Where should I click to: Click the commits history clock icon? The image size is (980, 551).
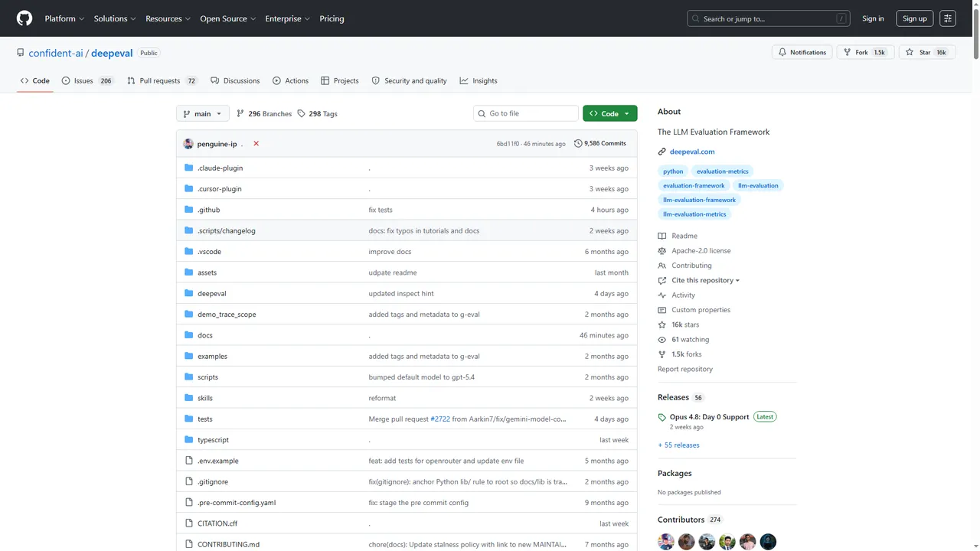coord(578,143)
